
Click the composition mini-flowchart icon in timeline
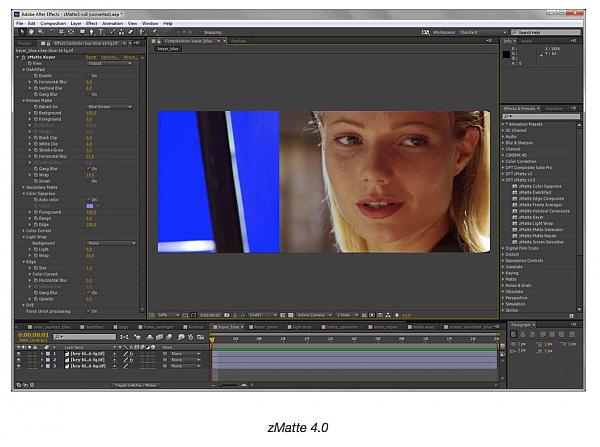[125, 337]
